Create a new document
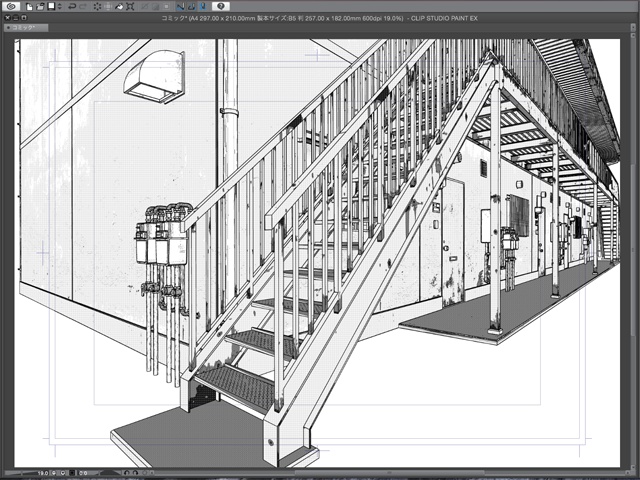 29,7
